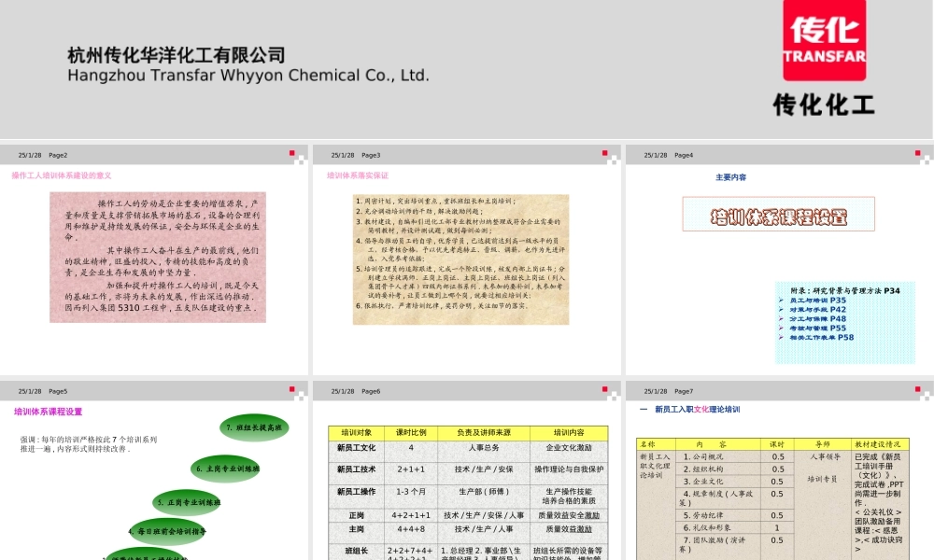This screenshot has width=934, height=560.
Task: Click the heading '培训体系落实保证'
Action: tap(358, 175)
